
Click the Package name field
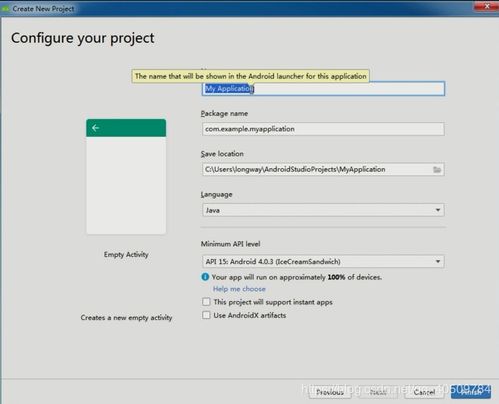click(x=323, y=129)
